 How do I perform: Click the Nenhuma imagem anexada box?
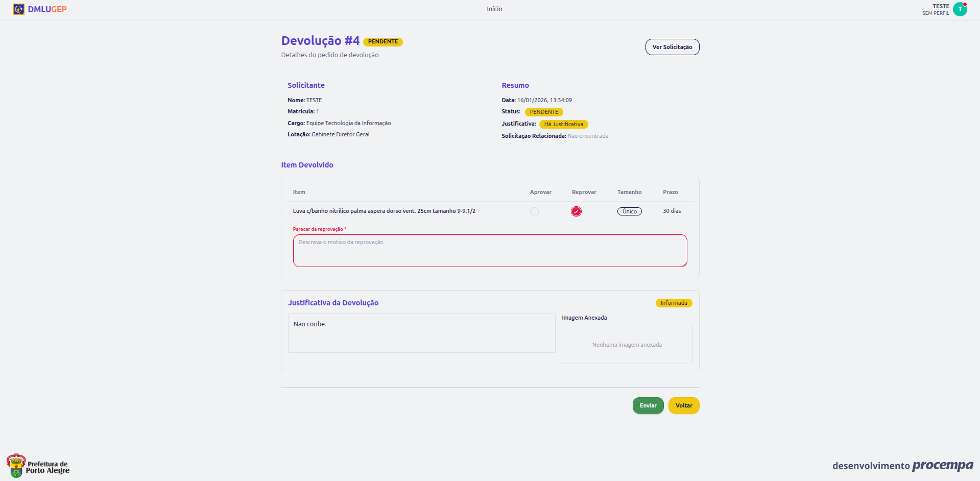click(627, 345)
